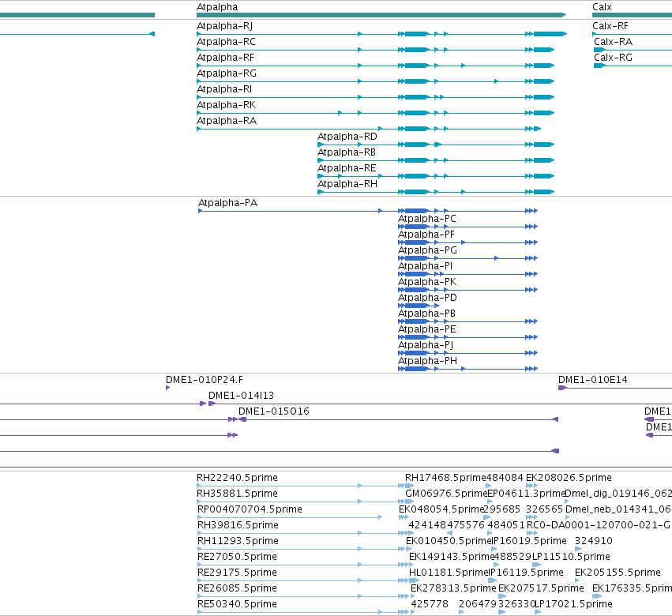Viewport: 672px width, 616px height.
Task: Click feature DME1-014I13
Action: pos(241,396)
